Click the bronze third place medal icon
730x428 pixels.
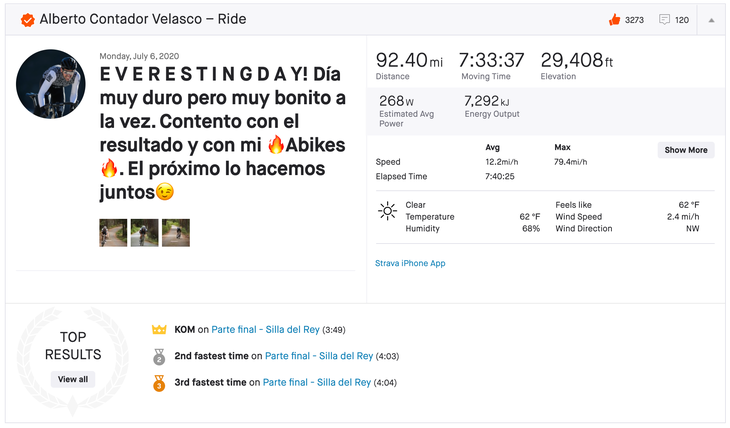click(158, 383)
